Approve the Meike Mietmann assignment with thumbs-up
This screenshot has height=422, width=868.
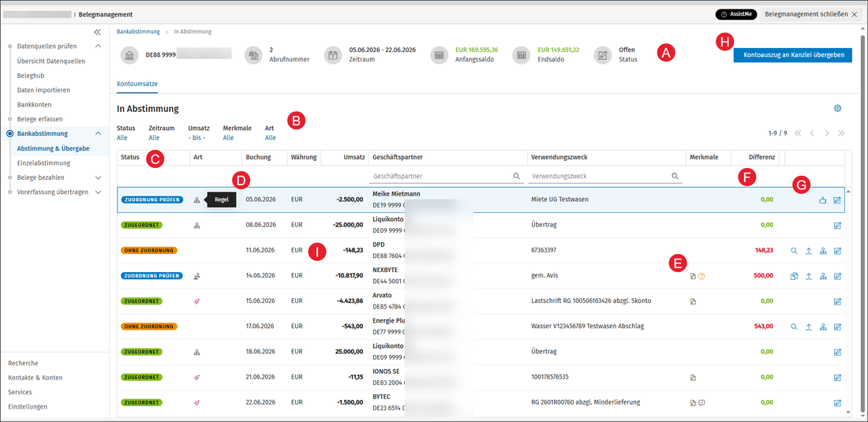[x=822, y=200]
